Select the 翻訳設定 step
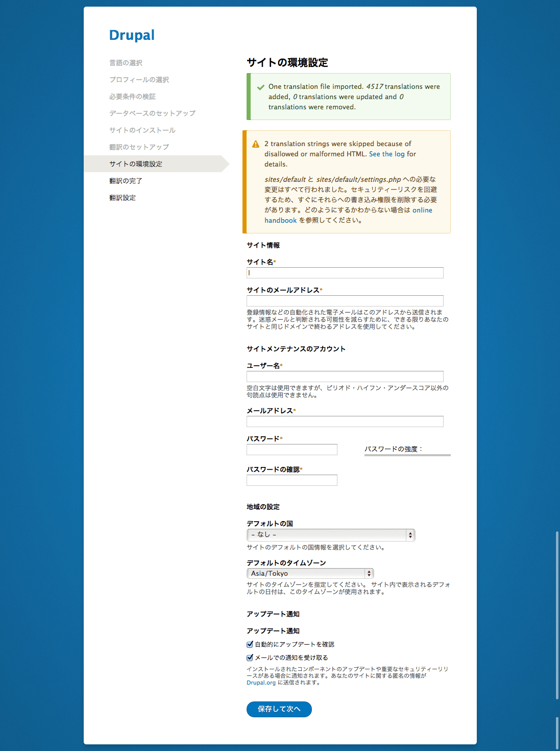The image size is (560, 751). pyautogui.click(x=123, y=198)
